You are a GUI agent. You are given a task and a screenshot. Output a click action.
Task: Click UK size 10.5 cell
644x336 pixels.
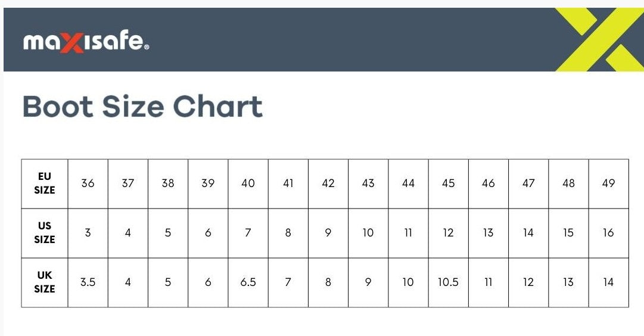448,282
